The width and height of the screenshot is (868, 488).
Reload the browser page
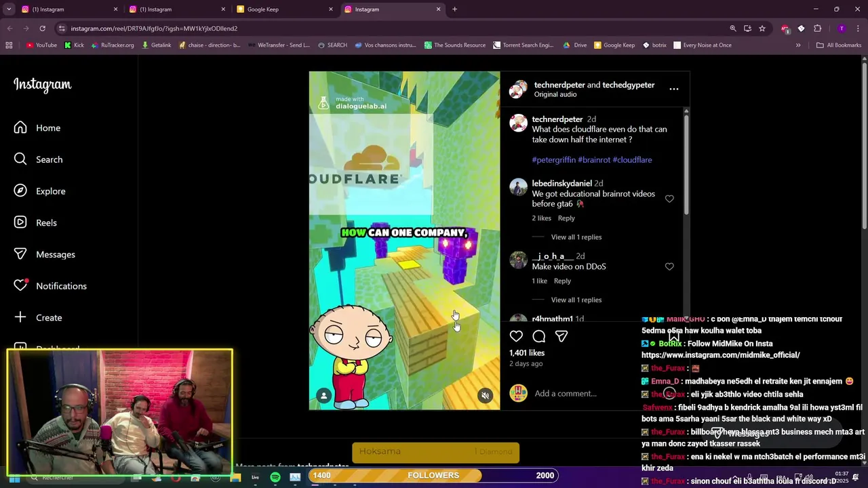click(42, 28)
